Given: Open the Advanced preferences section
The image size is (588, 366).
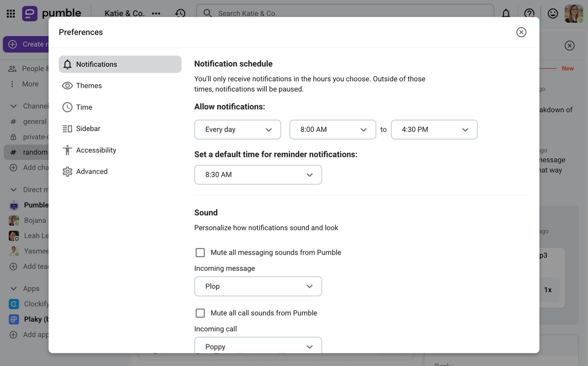Looking at the screenshot, I should (x=92, y=172).
